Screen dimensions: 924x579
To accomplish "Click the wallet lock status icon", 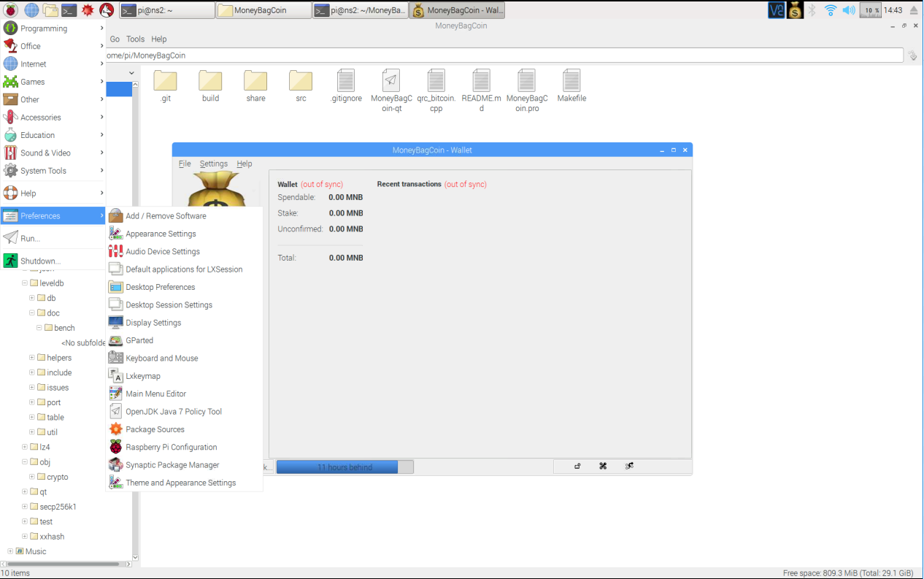I will pyautogui.click(x=577, y=466).
